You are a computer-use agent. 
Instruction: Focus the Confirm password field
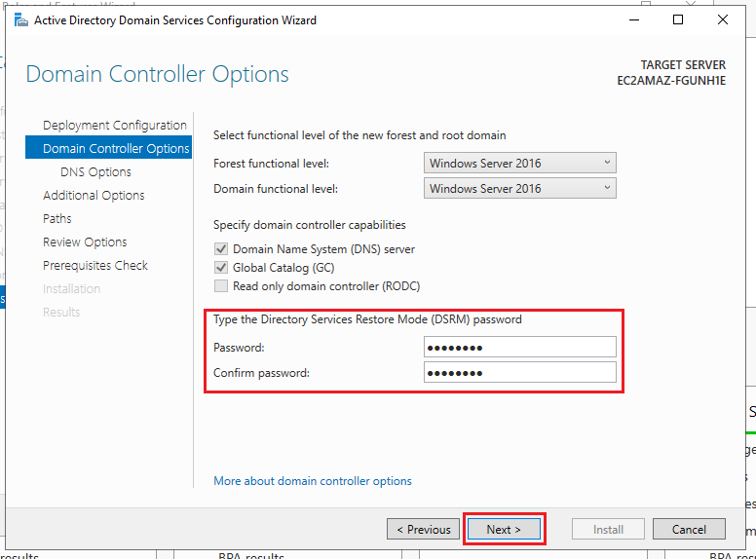520,373
